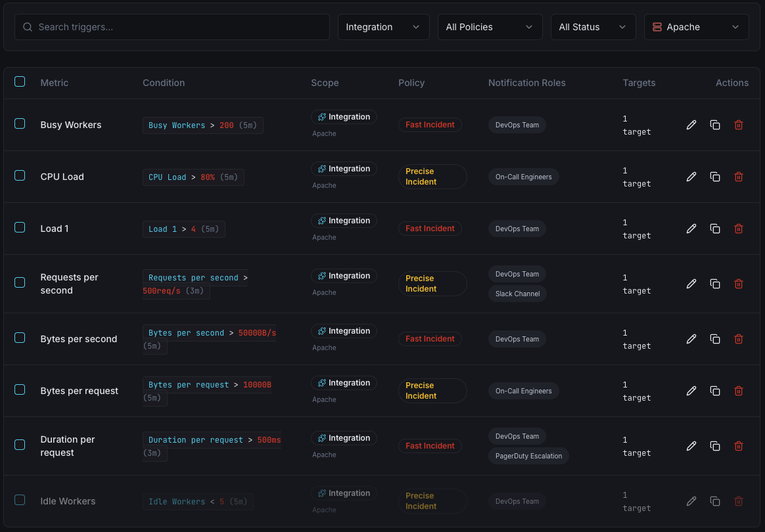The height and width of the screenshot is (532, 765).
Task: Click inside the Search triggers field
Action: 171,27
